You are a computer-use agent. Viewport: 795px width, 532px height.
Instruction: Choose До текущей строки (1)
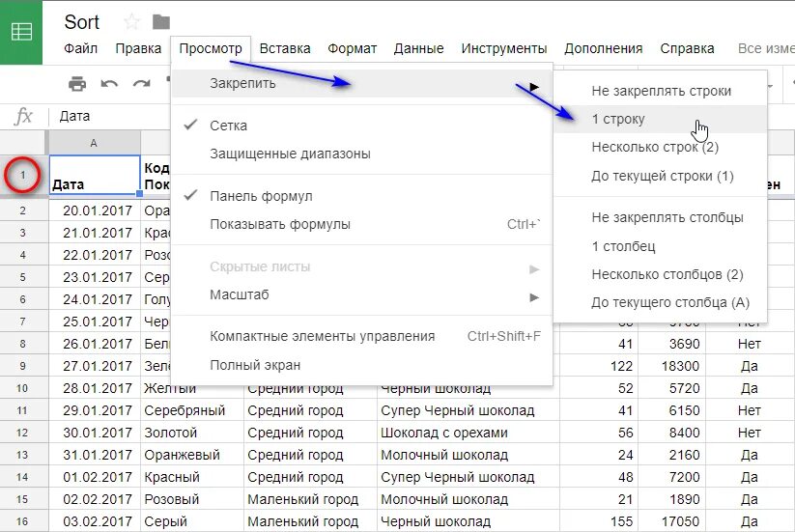coord(660,177)
